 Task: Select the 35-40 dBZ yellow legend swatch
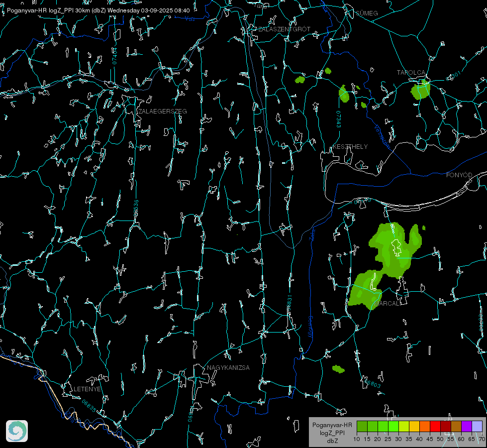414,426
